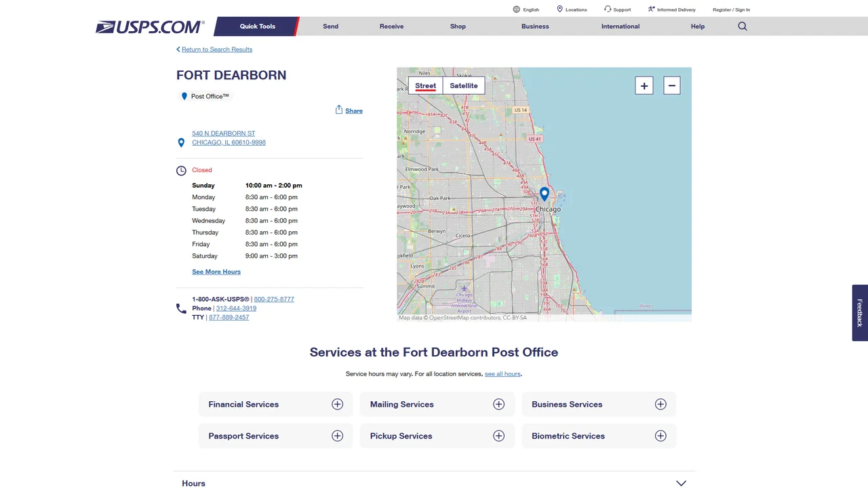
Task: Click the Post Office location type badge
Action: click(x=205, y=96)
